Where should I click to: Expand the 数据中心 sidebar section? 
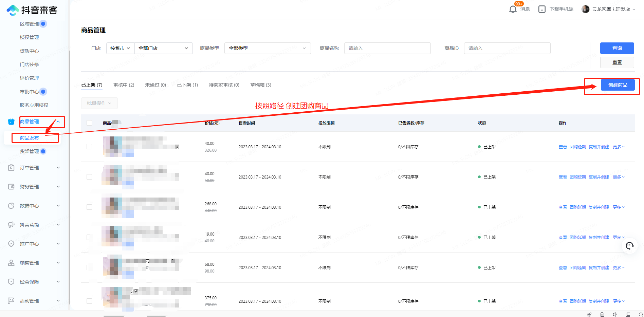point(58,206)
